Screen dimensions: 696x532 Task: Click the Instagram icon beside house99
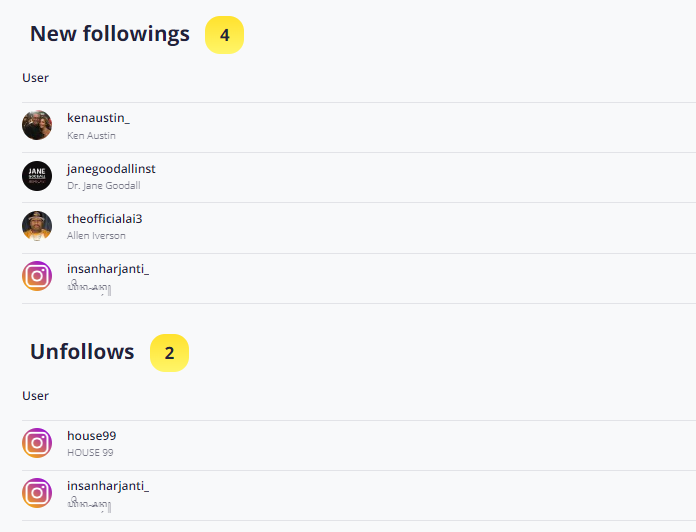point(37,443)
